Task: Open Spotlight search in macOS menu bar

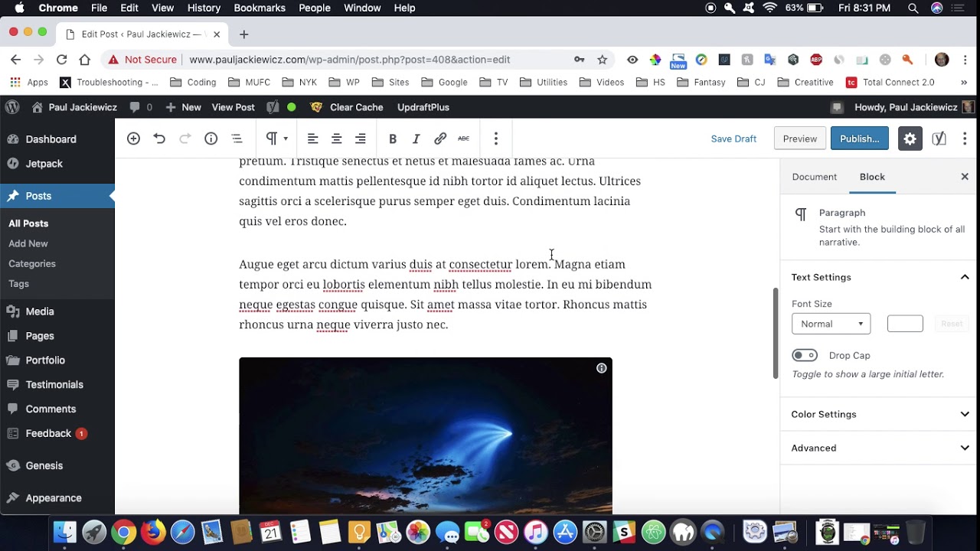Action: (913, 8)
